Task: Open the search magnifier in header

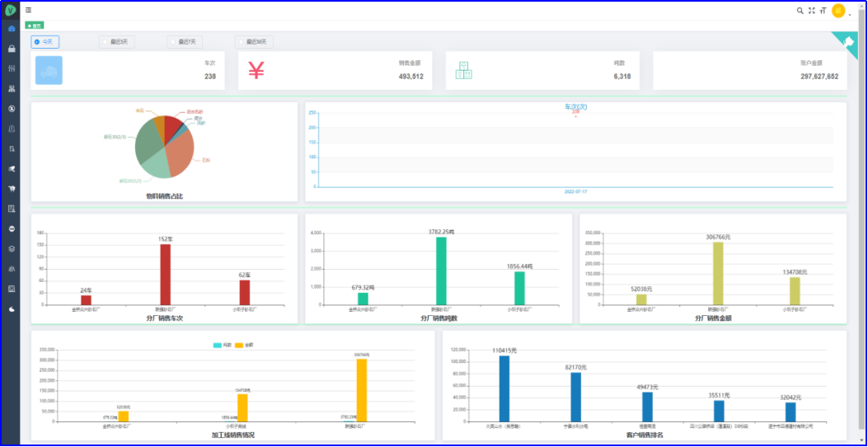Action: [x=800, y=11]
